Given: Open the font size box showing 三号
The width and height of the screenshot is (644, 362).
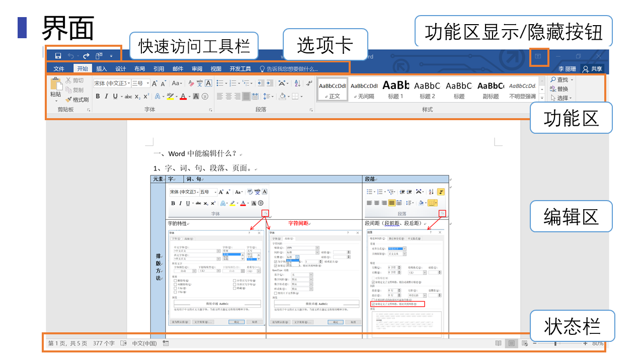Looking at the screenshot, I should 140,83.
